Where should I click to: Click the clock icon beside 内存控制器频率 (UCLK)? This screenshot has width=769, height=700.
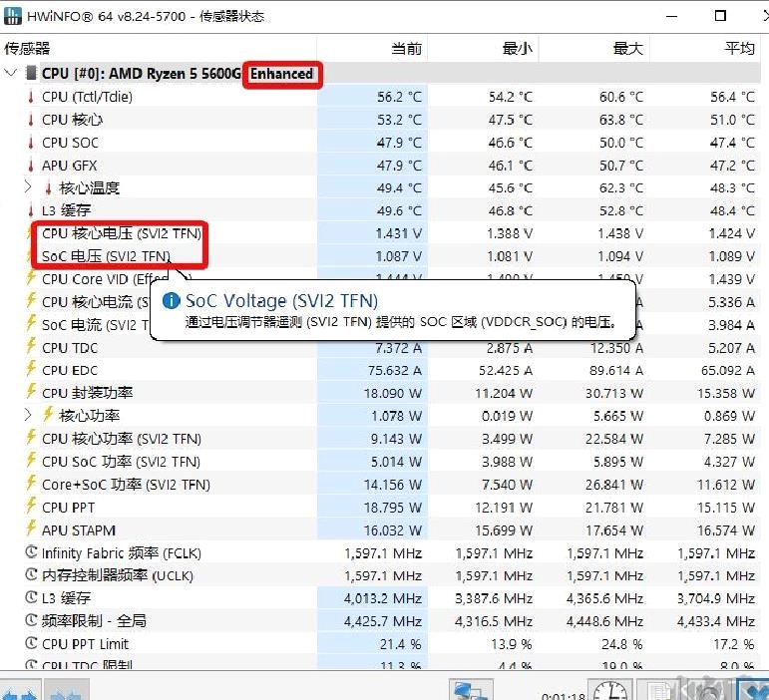coord(31,575)
